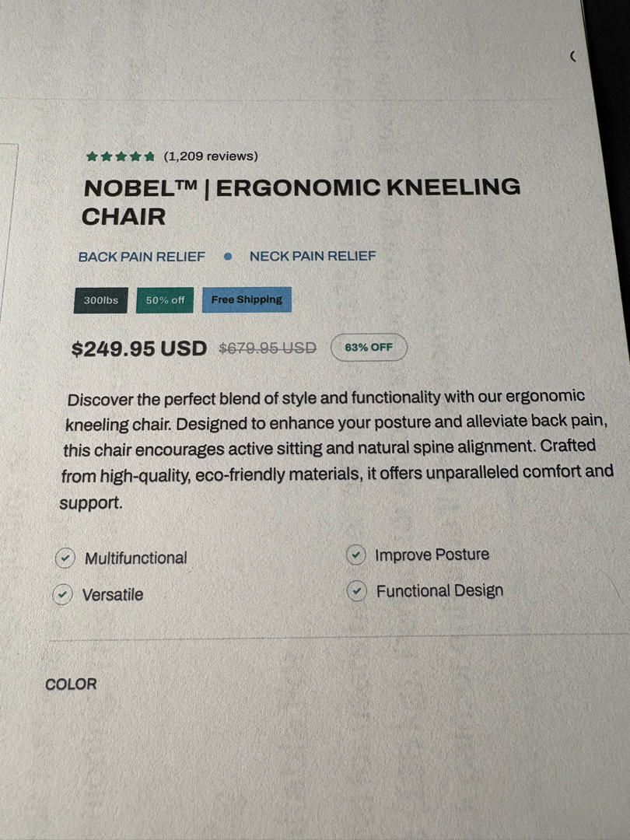This screenshot has width=630, height=840.
Task: Click the $249.95 USD sale price
Action: pos(139,348)
